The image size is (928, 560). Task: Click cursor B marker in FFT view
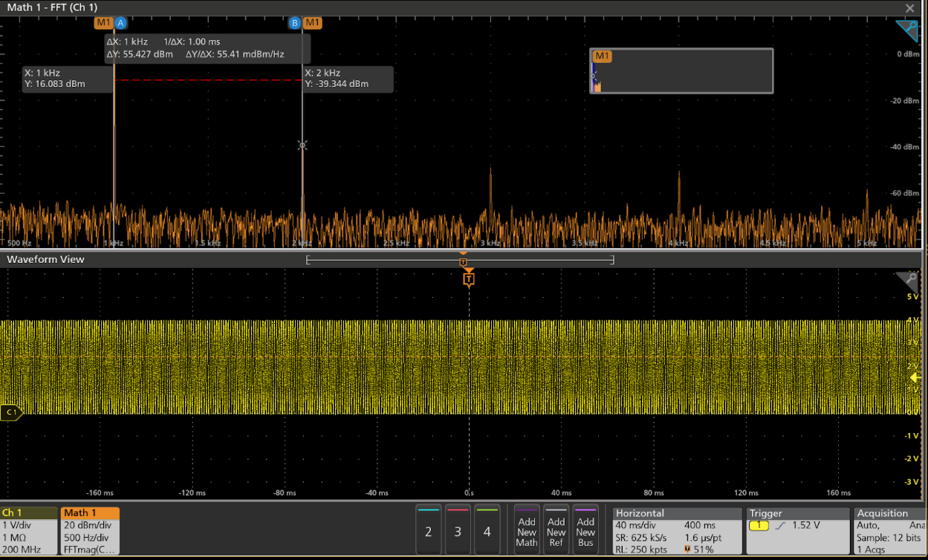[295, 23]
